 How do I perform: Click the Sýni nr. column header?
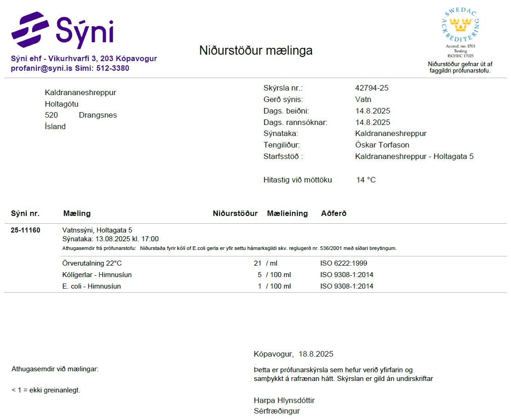coord(25,214)
